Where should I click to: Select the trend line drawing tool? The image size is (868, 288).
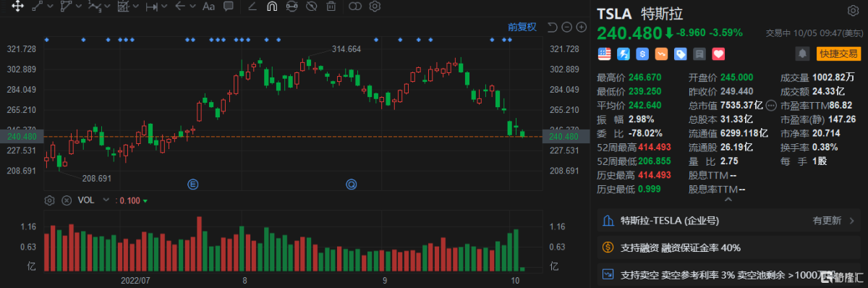[x=38, y=7]
